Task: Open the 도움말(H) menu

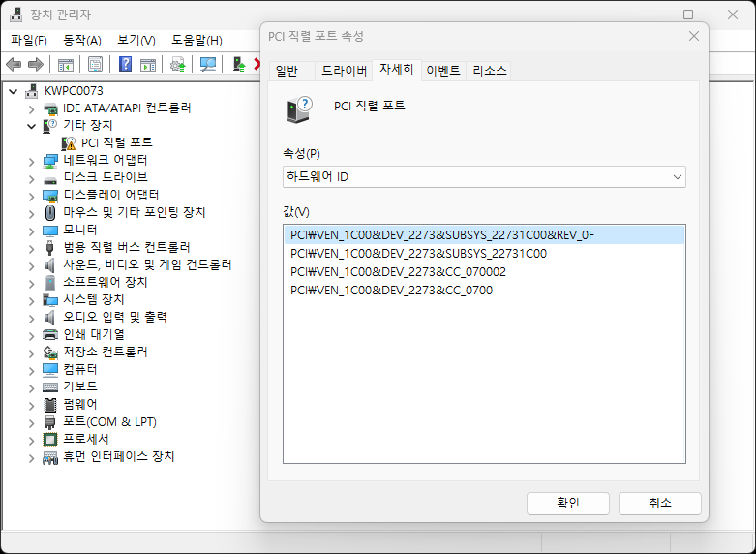Action: pos(197,40)
